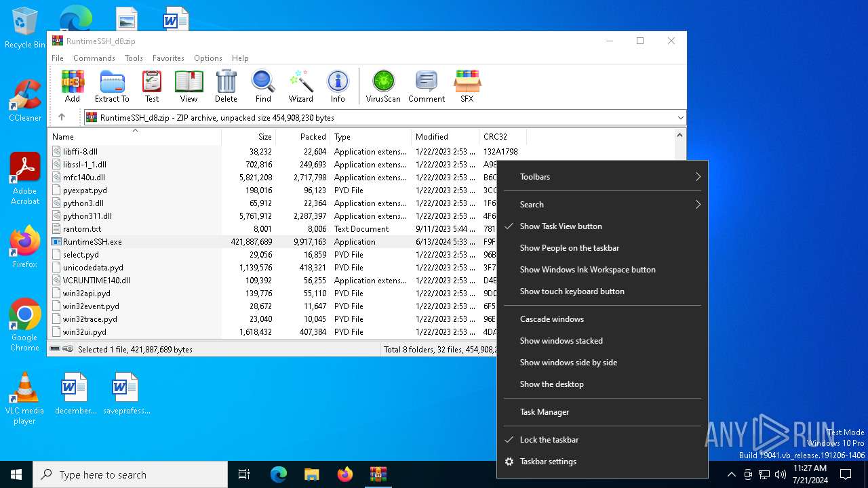Sort by the Packed column header
Image resolution: width=868 pixels, height=488 pixels.
point(302,136)
